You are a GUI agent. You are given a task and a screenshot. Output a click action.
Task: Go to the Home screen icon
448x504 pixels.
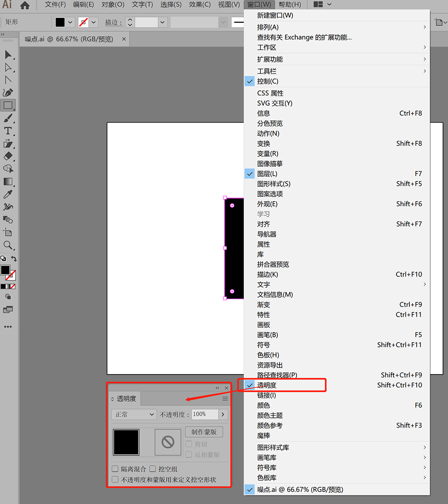(25, 5)
